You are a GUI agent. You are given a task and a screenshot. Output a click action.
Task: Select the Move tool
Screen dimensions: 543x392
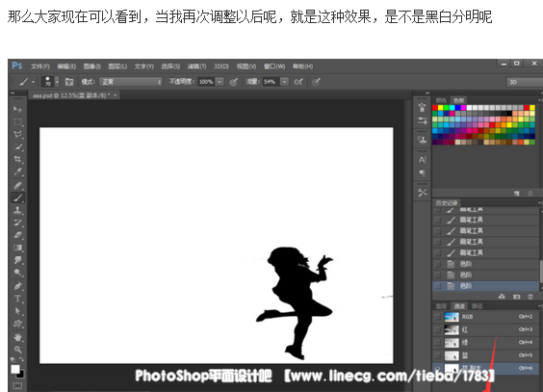pyautogui.click(x=17, y=110)
